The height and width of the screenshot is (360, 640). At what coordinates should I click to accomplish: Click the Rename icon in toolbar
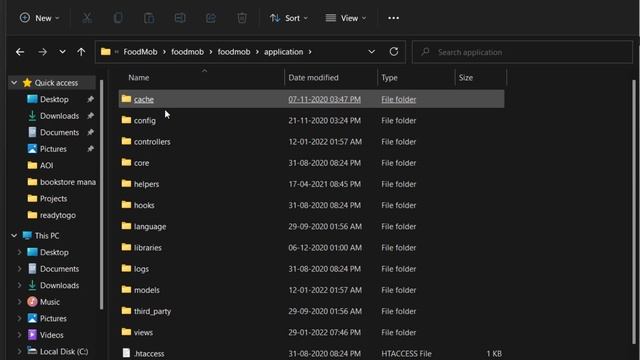pos(180,18)
